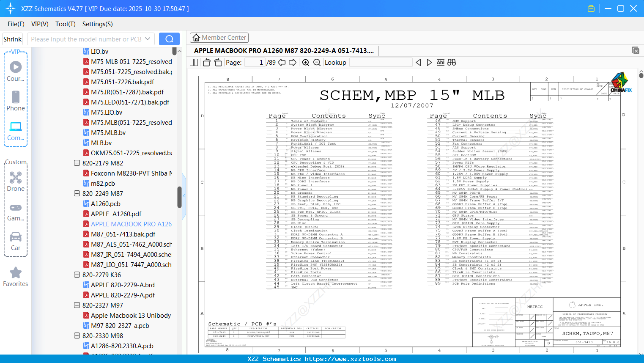Screen dimensions: 644x363
Task: Collapse the 820-2279 K36 folder
Action: click(77, 275)
